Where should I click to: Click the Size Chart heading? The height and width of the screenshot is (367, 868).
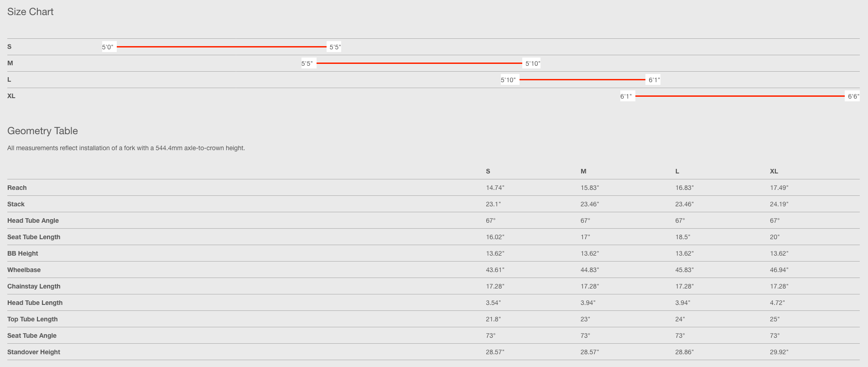30,12
